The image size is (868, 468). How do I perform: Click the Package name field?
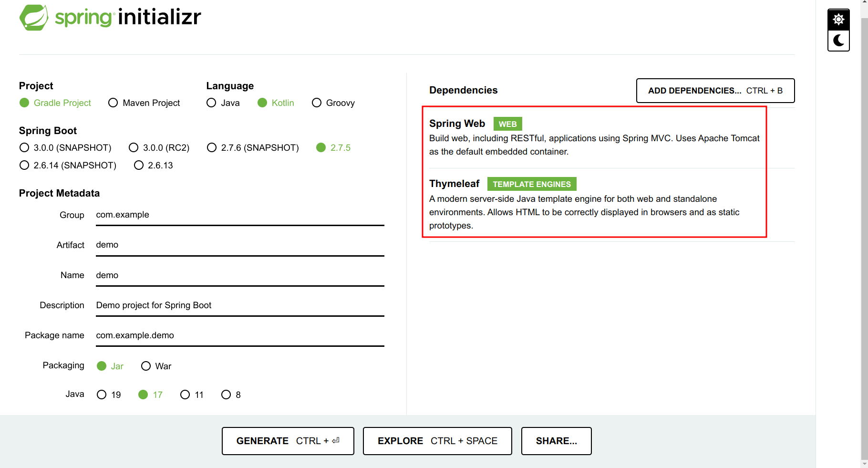coord(239,335)
